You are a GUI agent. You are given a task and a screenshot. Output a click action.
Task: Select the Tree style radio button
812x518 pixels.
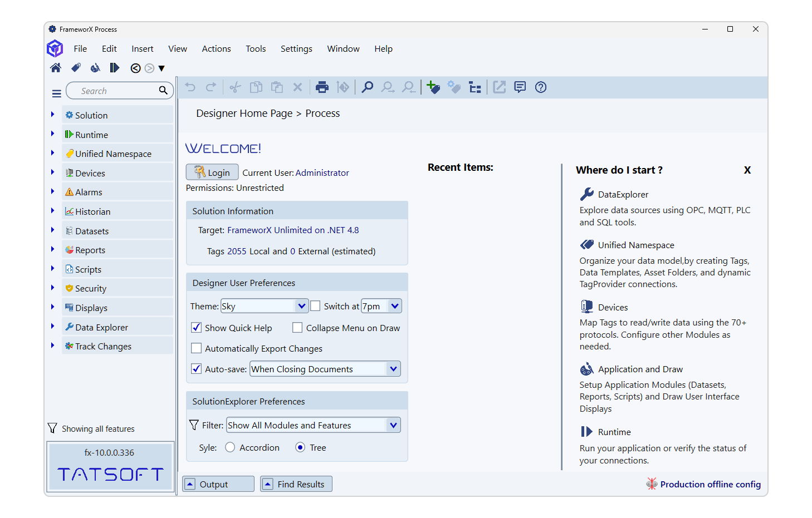(x=300, y=447)
